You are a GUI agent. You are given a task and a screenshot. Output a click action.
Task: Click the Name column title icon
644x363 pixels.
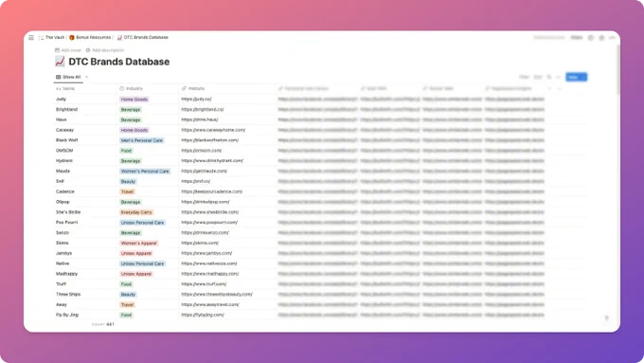pos(59,88)
